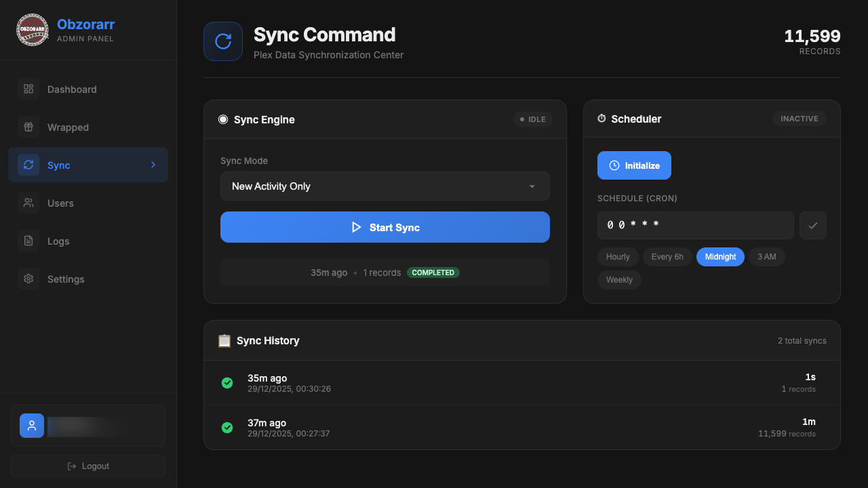The height and width of the screenshot is (488, 868).
Task: Click the INACTIVE scheduler badge
Action: [800, 119]
